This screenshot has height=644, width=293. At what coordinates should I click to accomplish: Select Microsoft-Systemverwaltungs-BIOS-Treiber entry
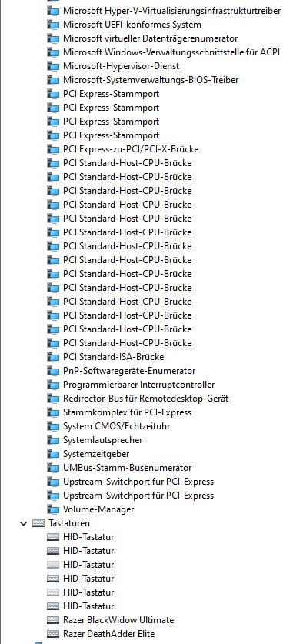click(151, 80)
